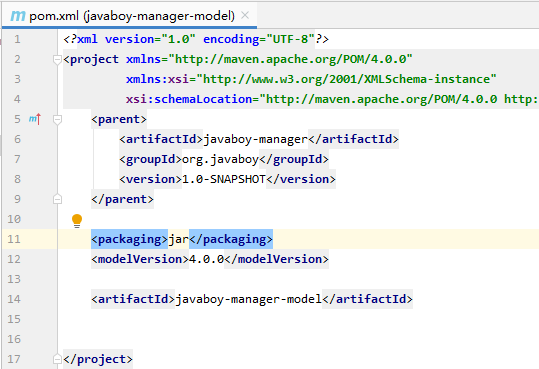The image size is (539, 369).
Task: Click line number 11 in the gutter
Action: [x=14, y=239]
